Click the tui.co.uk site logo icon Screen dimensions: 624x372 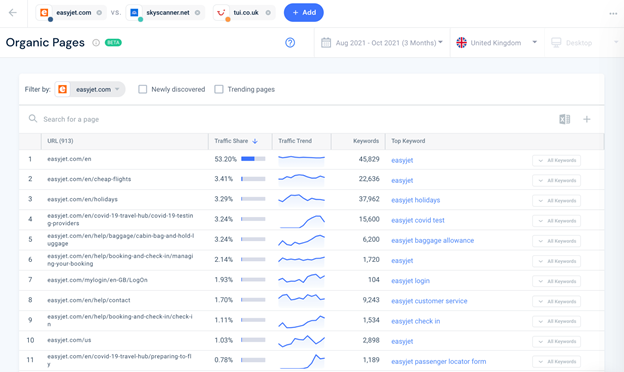click(x=221, y=13)
